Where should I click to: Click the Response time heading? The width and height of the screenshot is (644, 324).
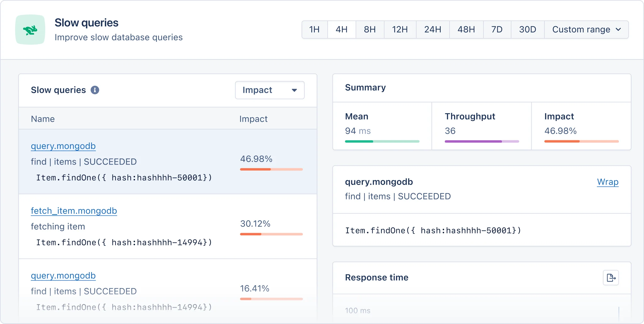pos(377,277)
